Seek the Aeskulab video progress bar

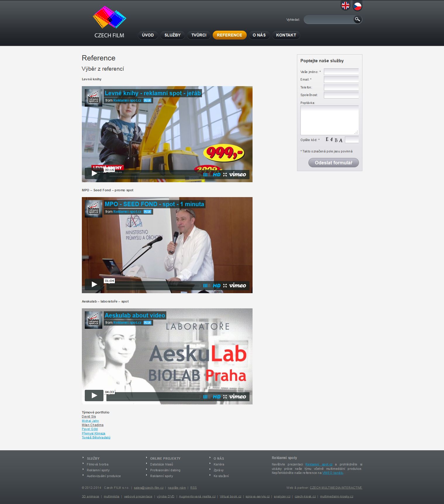tap(154, 397)
